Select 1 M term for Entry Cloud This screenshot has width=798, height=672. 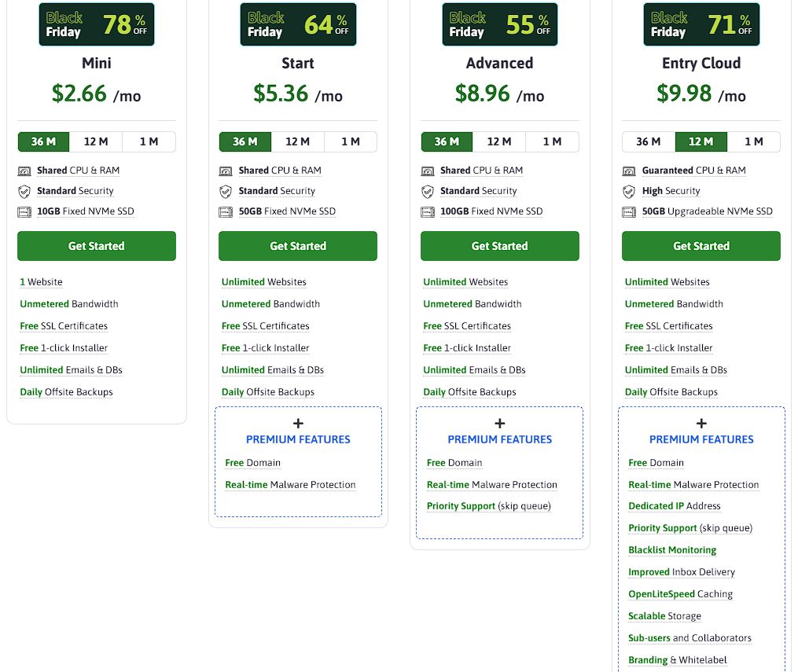pos(753,141)
